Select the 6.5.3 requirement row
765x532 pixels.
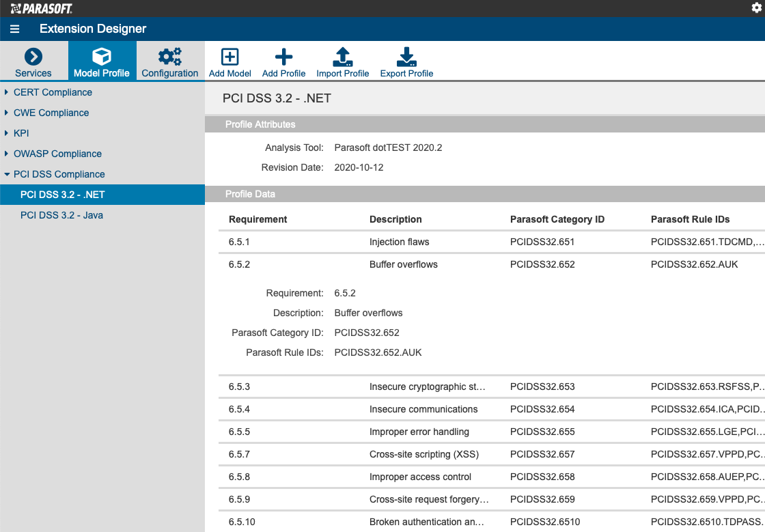pyautogui.click(x=492, y=387)
